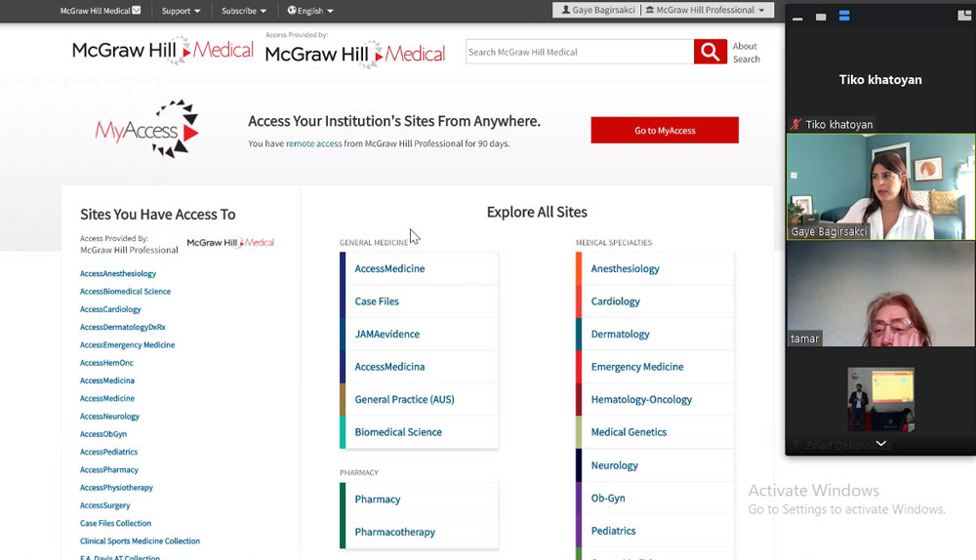976x560 pixels.
Task: Expand the Subscribe dropdown
Action: 244,11
